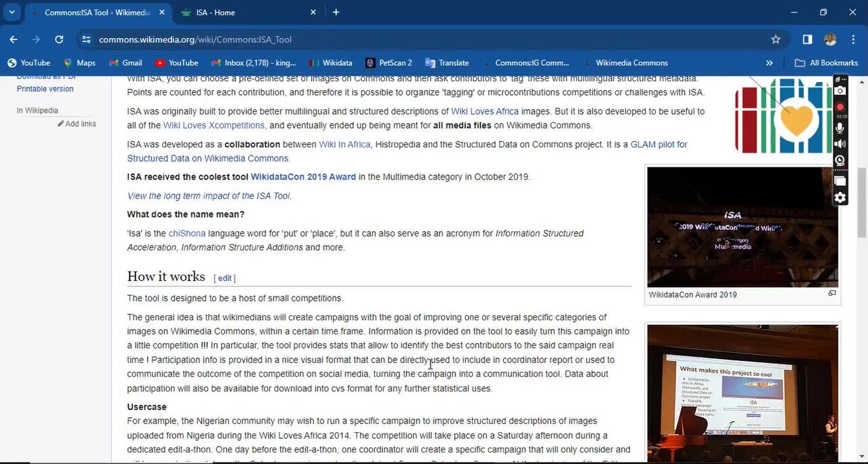Open the recorder window selection icon
The image size is (868, 464).
point(840,180)
